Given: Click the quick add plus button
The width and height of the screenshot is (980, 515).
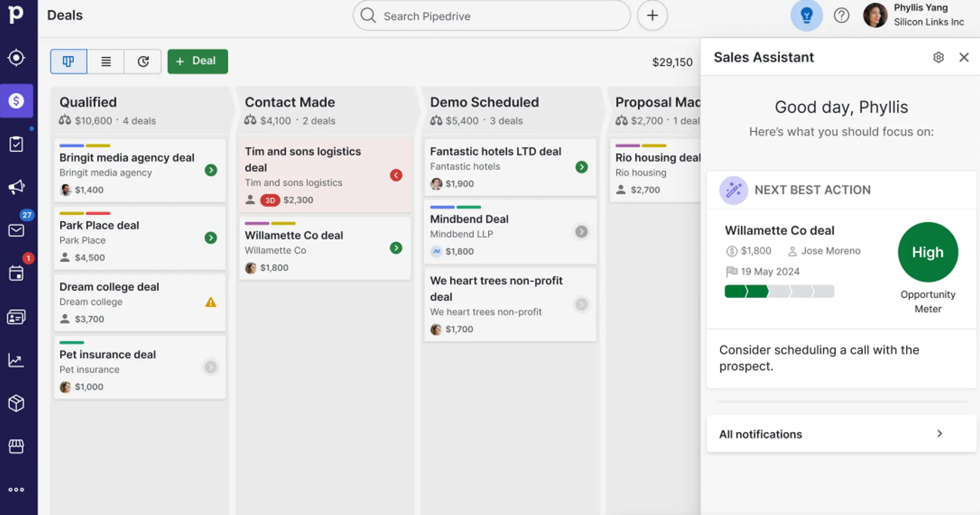Looking at the screenshot, I should point(652,16).
